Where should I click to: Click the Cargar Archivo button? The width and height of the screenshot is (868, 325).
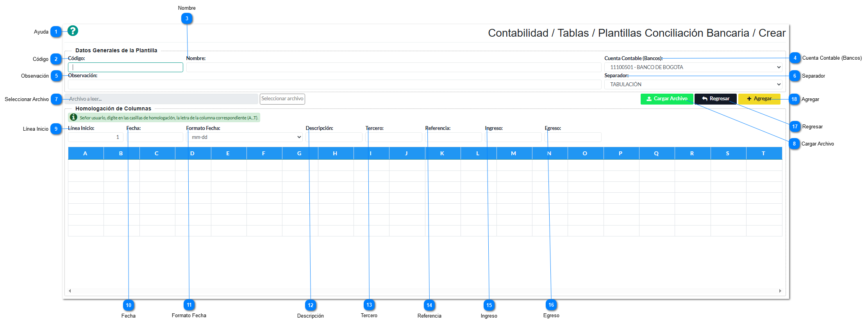[x=666, y=99]
